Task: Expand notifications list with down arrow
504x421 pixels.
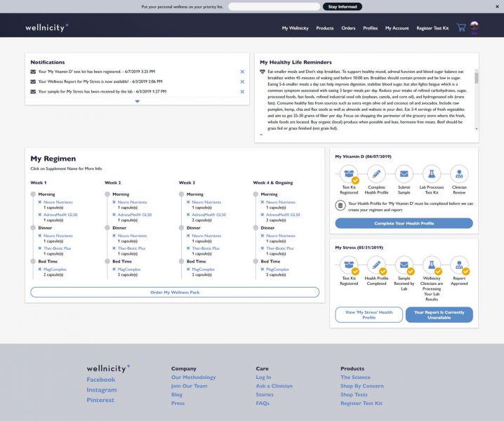Action: coord(138,101)
